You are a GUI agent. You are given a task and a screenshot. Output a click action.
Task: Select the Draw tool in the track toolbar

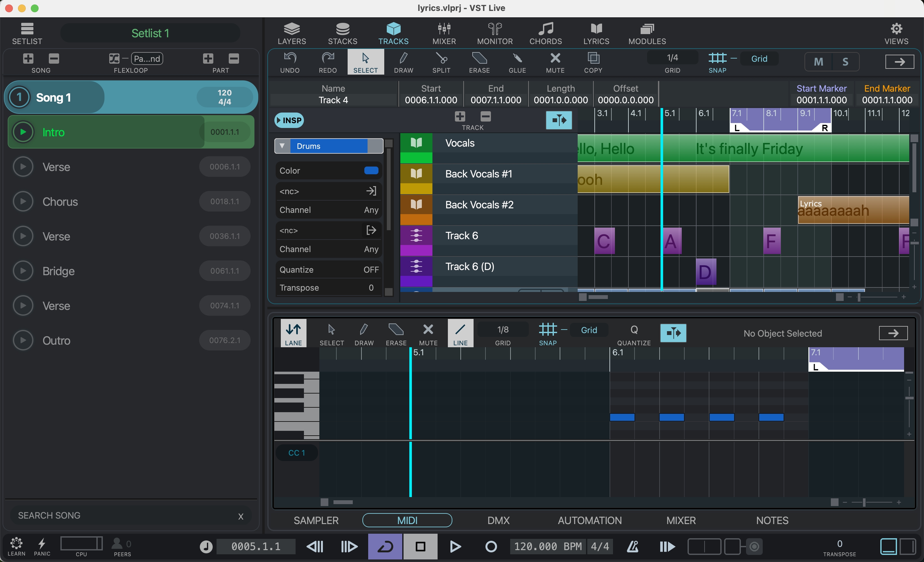(404, 62)
